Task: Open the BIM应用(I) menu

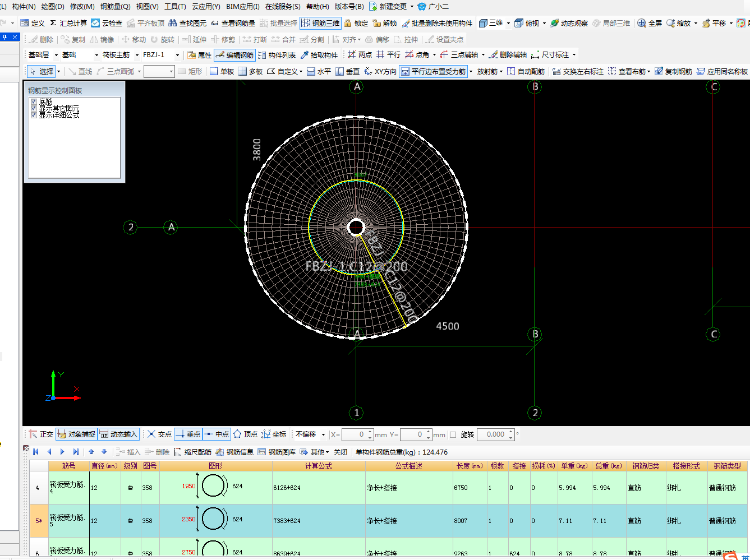Action: [243, 7]
